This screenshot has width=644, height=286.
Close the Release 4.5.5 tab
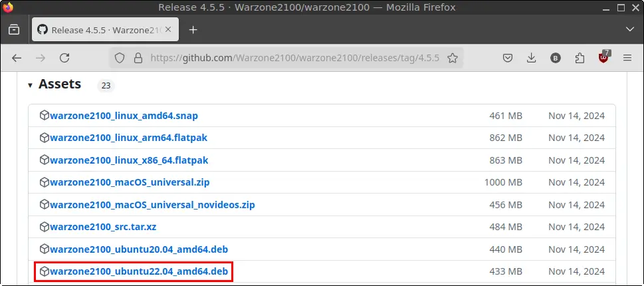167,29
